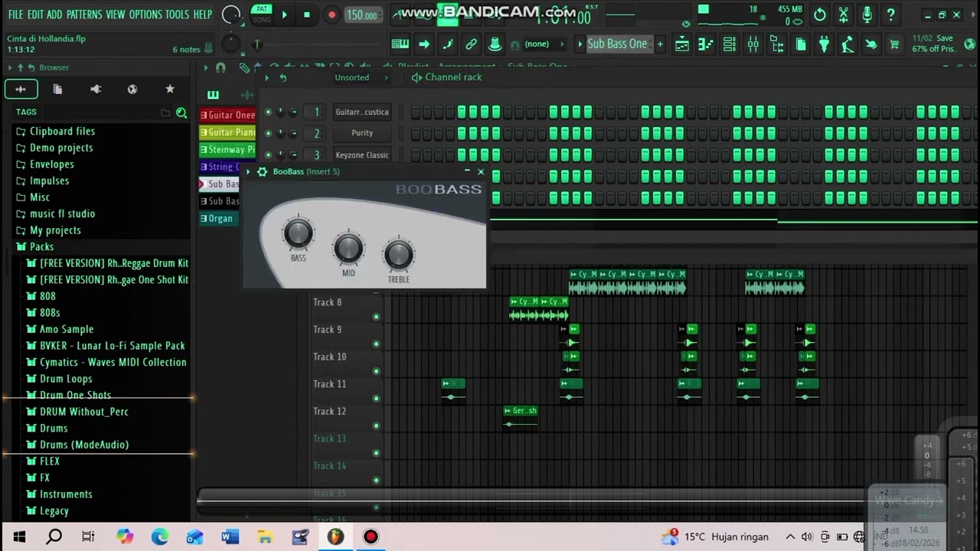Mute the Guitarr..custica channel LED
Image resolution: width=980 pixels, height=551 pixels.
click(x=268, y=112)
